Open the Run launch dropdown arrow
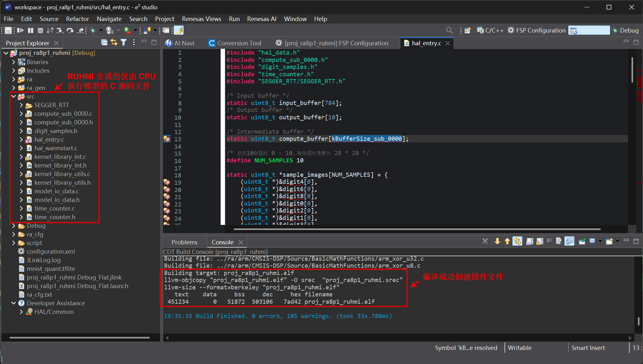This screenshot has height=364, width=643. click(x=135, y=30)
